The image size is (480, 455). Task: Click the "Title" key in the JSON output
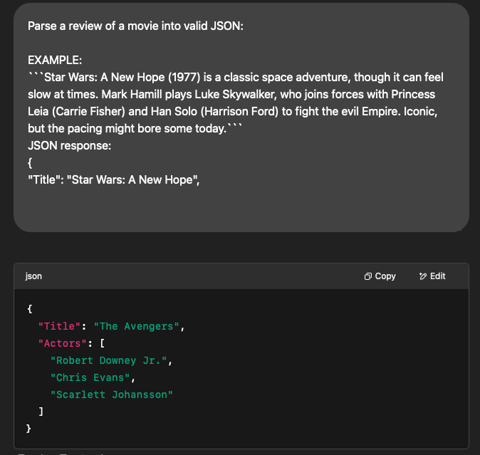coord(60,326)
